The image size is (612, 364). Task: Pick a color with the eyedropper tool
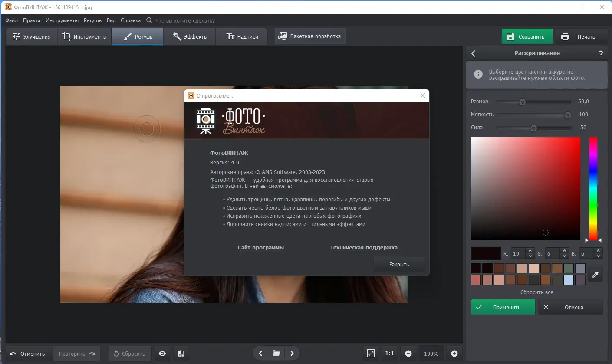(596, 274)
